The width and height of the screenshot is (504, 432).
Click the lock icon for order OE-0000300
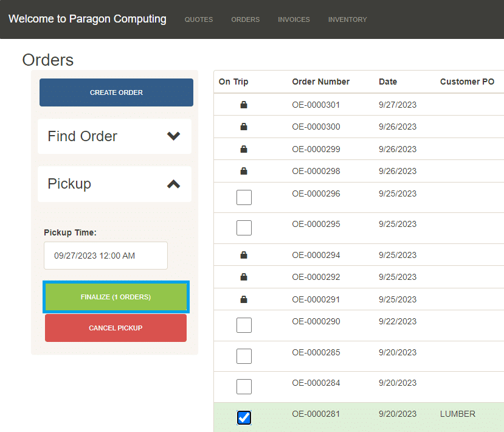tap(244, 127)
